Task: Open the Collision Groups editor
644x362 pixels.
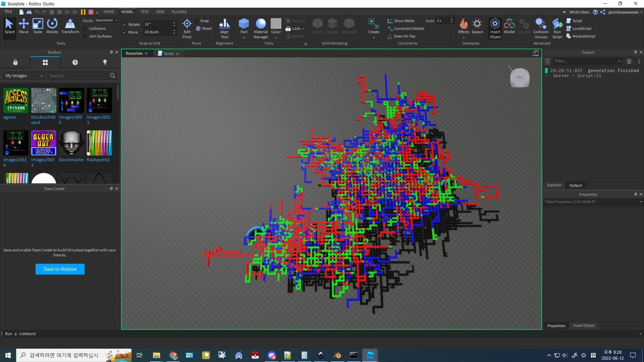Action: (541, 28)
